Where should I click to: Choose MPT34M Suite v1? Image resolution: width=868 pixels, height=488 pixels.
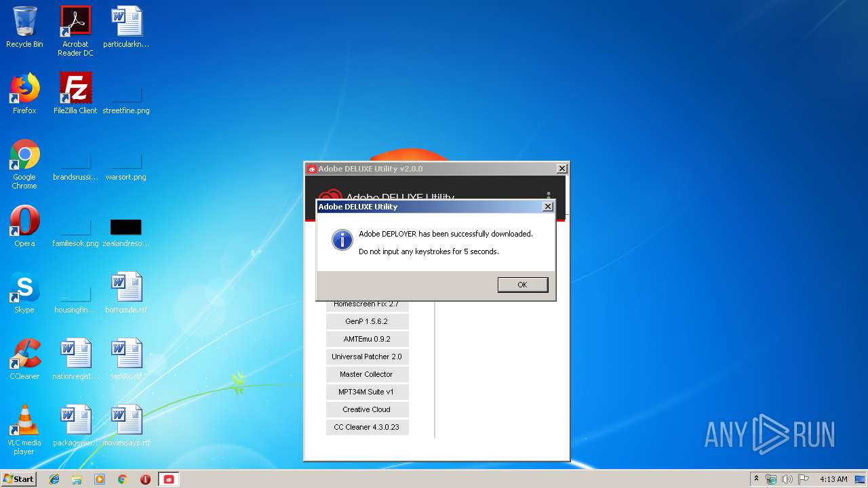367,392
